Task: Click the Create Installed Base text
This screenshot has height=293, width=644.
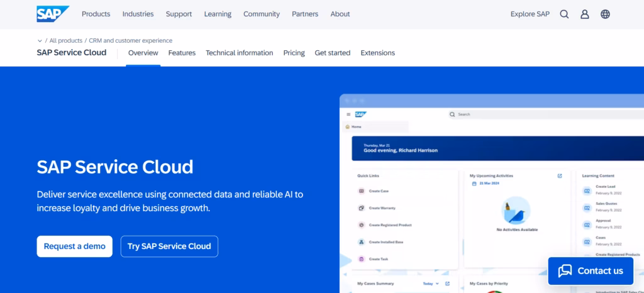Action: (386, 242)
